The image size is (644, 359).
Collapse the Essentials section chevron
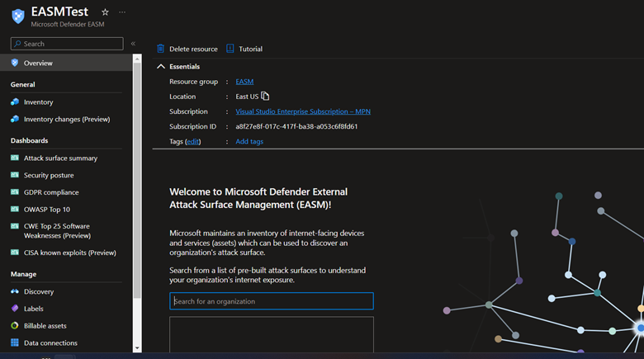(161, 66)
